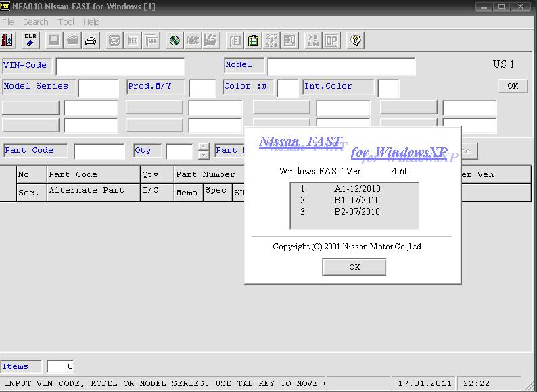Image resolution: width=537 pixels, height=392 pixels.
Task: Open the Search menu
Action: coord(36,22)
